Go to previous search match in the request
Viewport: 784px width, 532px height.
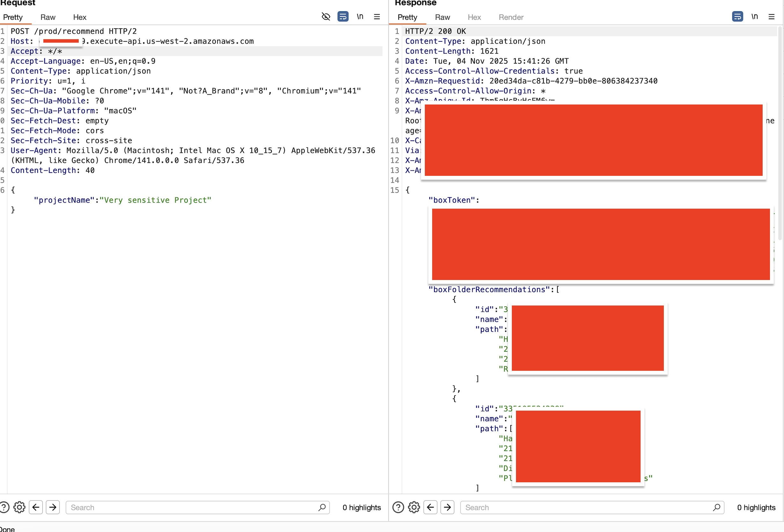pos(36,507)
